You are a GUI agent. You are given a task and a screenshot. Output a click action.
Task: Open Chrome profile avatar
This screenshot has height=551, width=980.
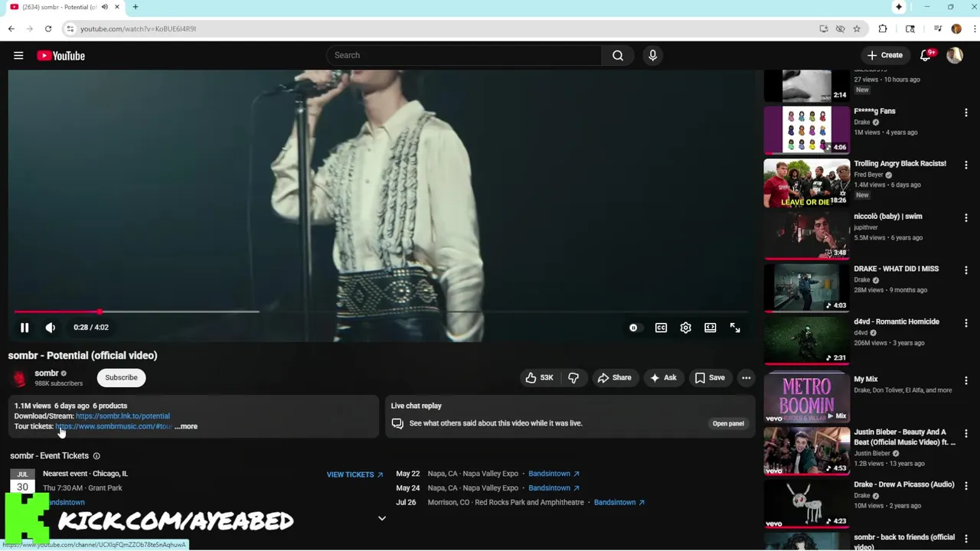click(x=956, y=28)
